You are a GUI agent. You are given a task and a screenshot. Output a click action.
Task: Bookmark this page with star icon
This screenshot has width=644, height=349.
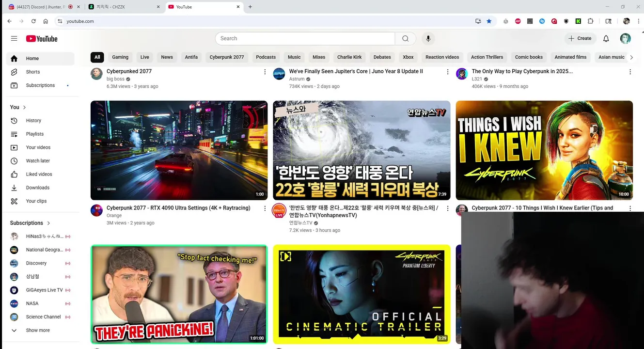tap(489, 21)
